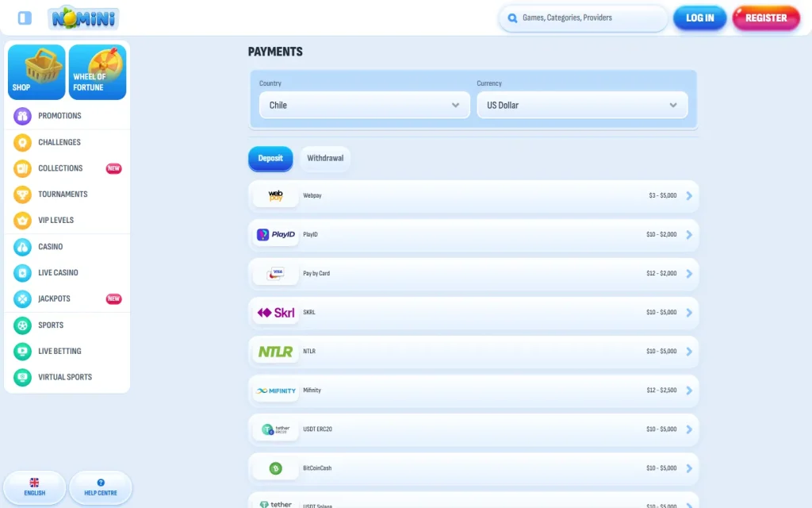Open the Live Casino section
The image size is (812, 508).
click(x=58, y=273)
